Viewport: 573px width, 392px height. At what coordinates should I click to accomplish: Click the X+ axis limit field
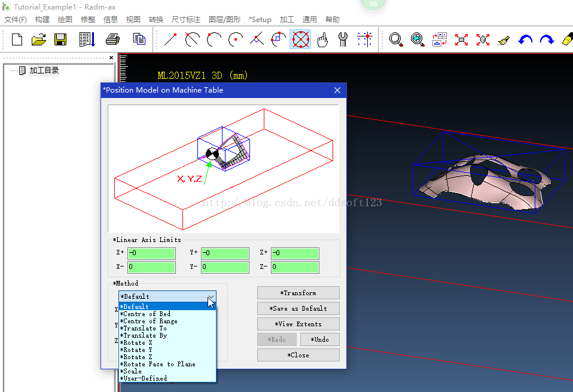152,253
